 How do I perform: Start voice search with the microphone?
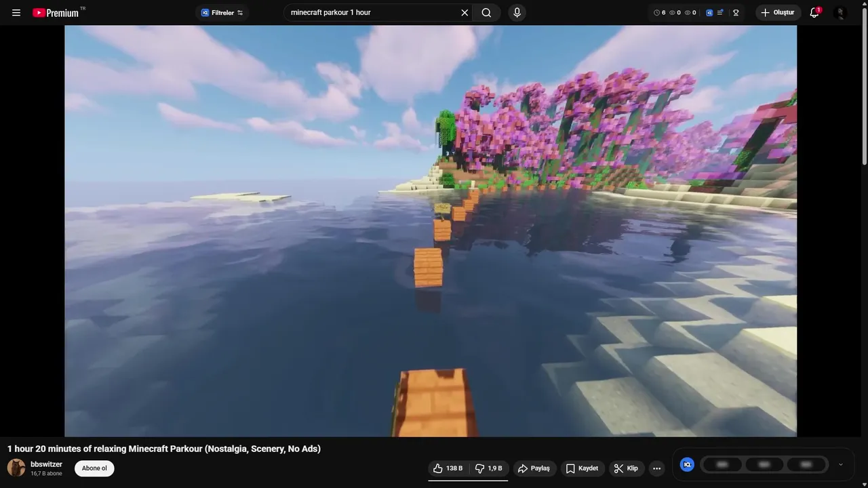(517, 13)
